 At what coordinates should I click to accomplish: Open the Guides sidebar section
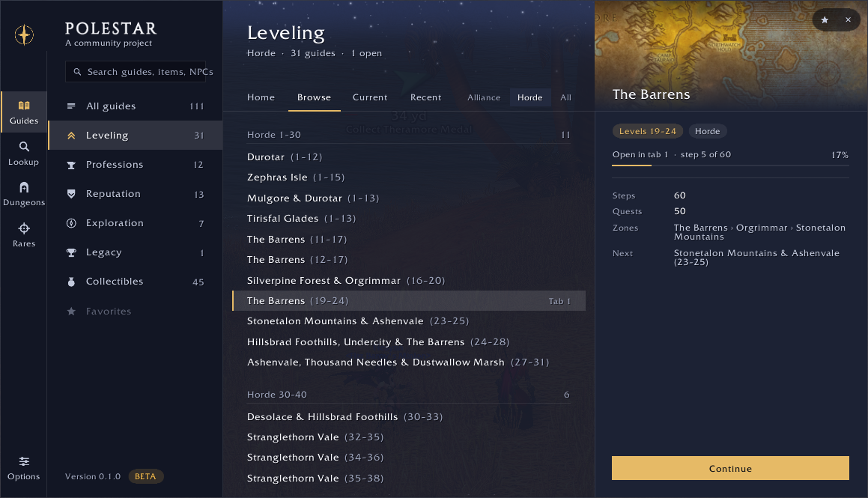coord(24,112)
